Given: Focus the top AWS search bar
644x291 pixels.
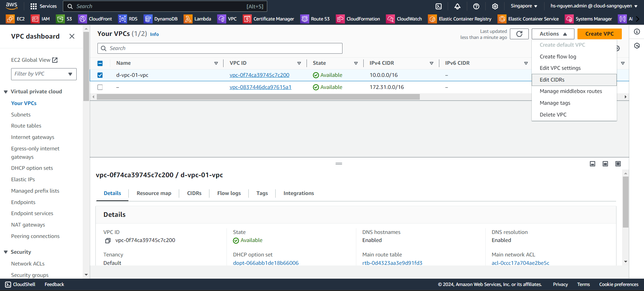Looking at the screenshot, I should [165, 6].
